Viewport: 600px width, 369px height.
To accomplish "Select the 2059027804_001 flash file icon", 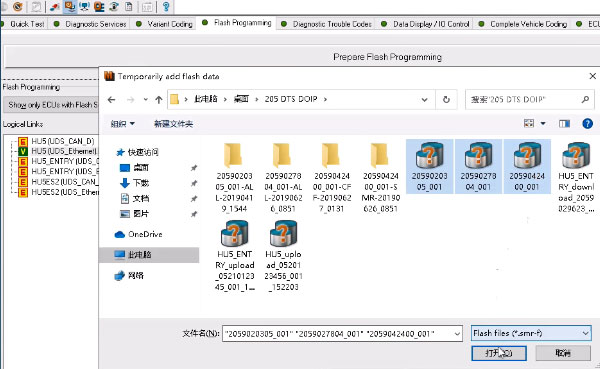I will click(478, 155).
